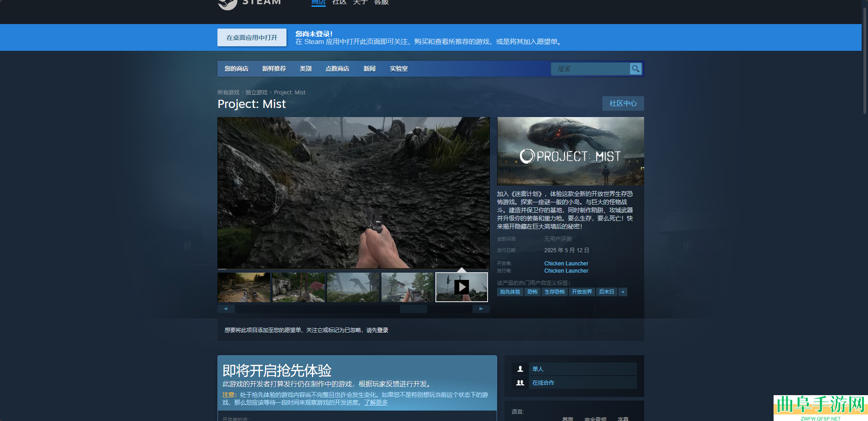Image resolution: width=868 pixels, height=421 pixels.
Task: Go to the 点数商店 points shop
Action: pos(337,69)
